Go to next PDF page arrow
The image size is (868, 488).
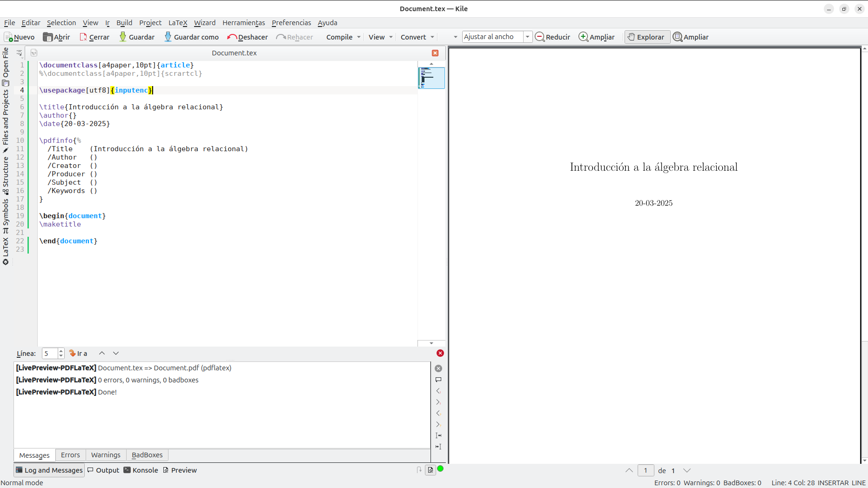click(x=687, y=471)
